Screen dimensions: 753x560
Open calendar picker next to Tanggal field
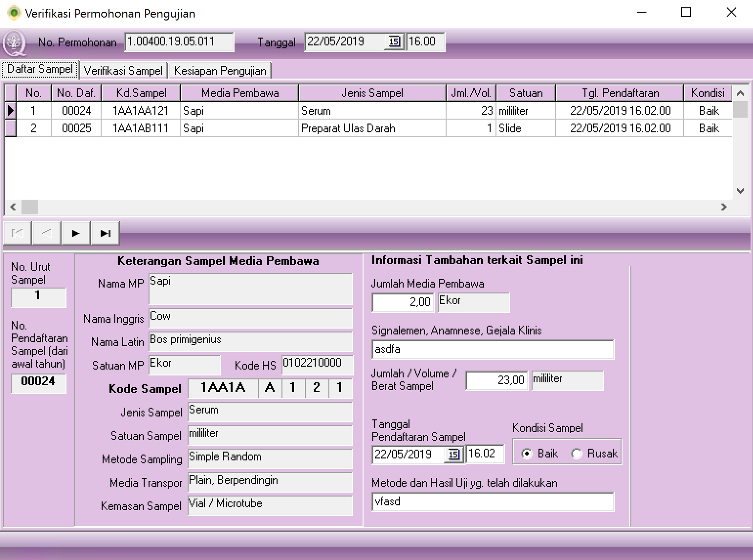394,42
